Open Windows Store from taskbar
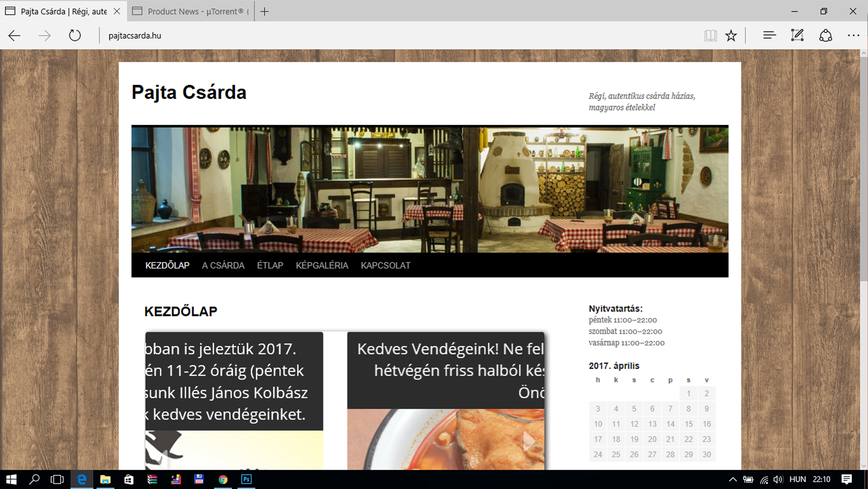Viewport: 868px width, 489px height. point(129,479)
